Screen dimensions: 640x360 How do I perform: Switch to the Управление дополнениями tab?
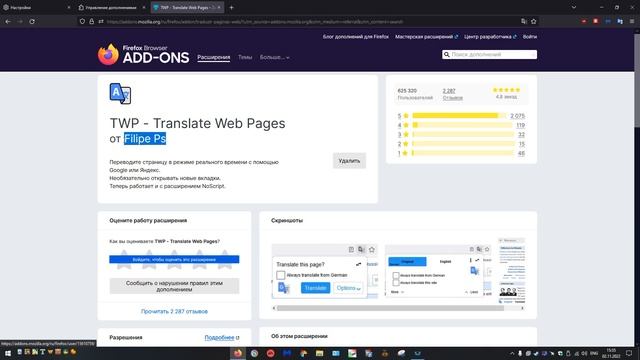click(x=111, y=7)
